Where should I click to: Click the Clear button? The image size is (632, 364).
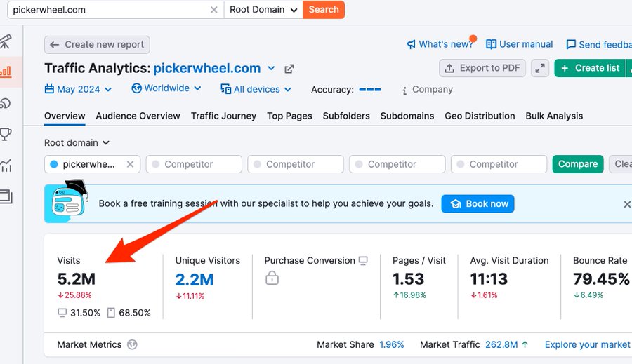point(621,164)
